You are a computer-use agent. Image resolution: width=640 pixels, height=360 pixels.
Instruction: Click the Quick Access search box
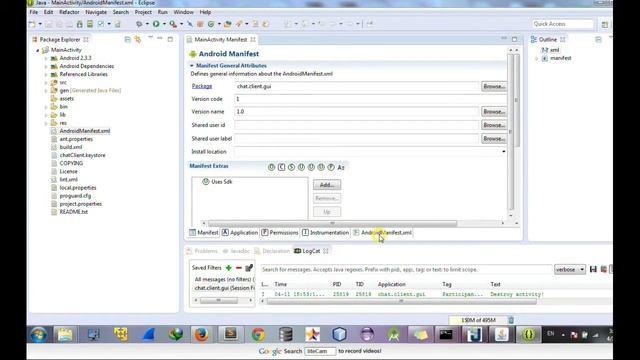coord(562,24)
